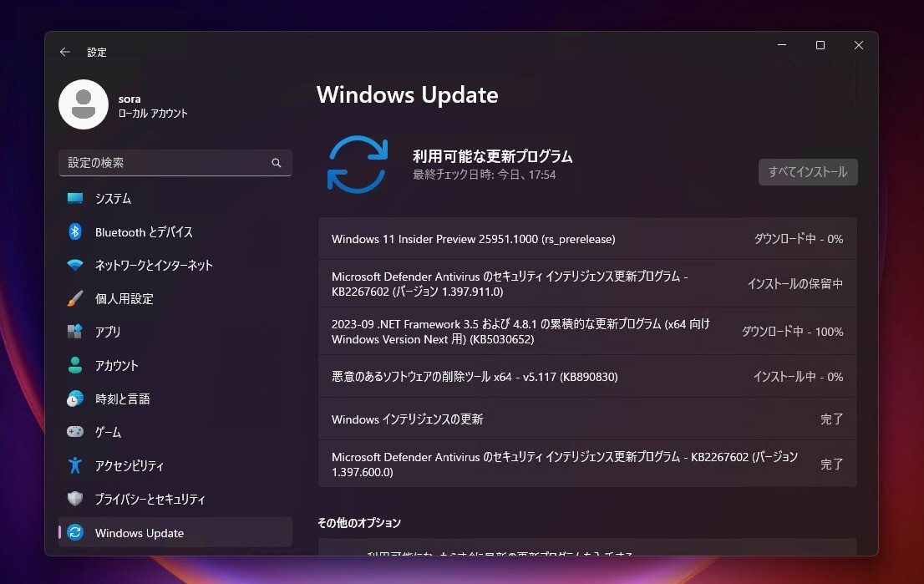Click the ゲーム Xbox icon
The image size is (924, 584).
[74, 432]
